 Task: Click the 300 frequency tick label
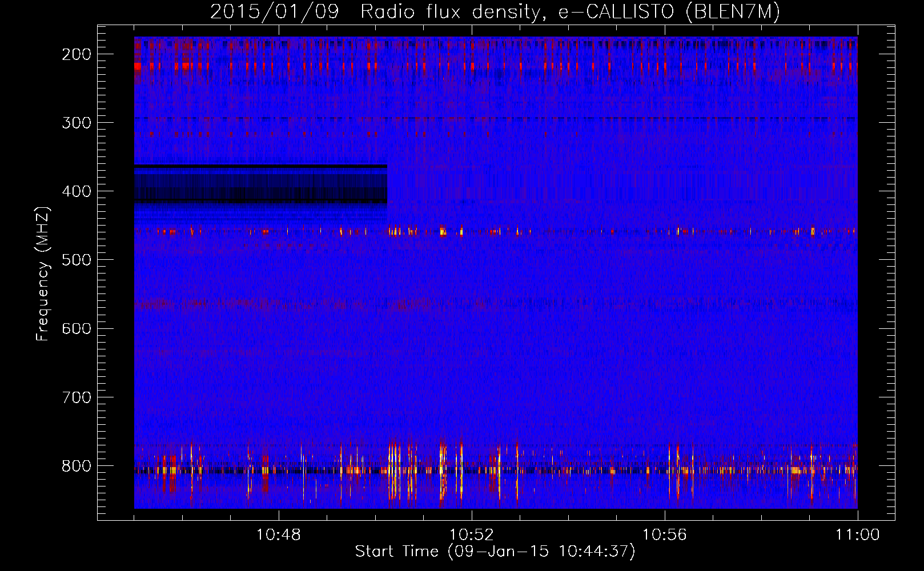pyautogui.click(x=77, y=123)
